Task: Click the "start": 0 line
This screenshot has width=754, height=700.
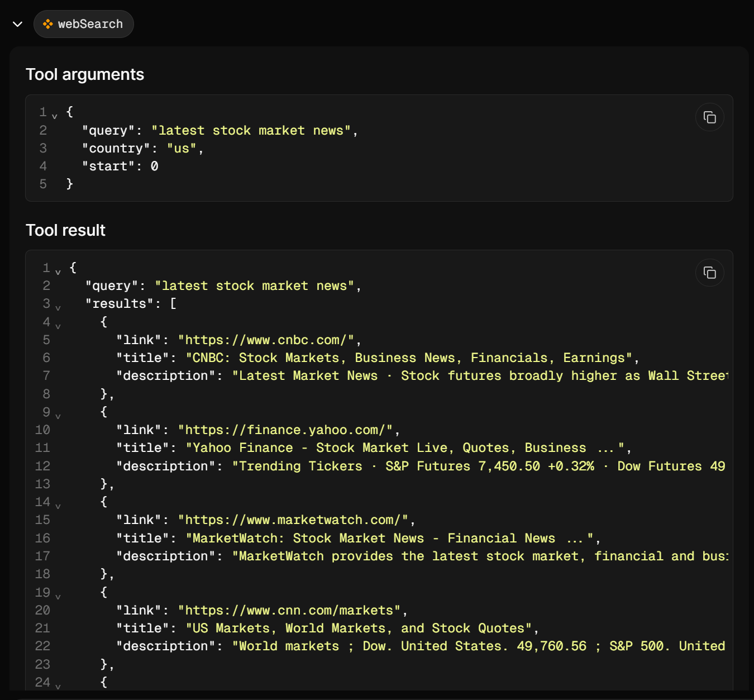Action: (120, 166)
